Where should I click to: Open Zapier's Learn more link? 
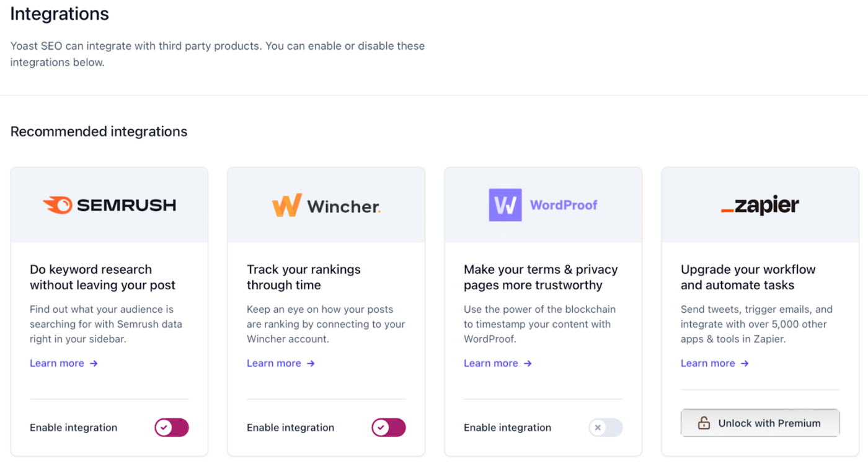708,364
